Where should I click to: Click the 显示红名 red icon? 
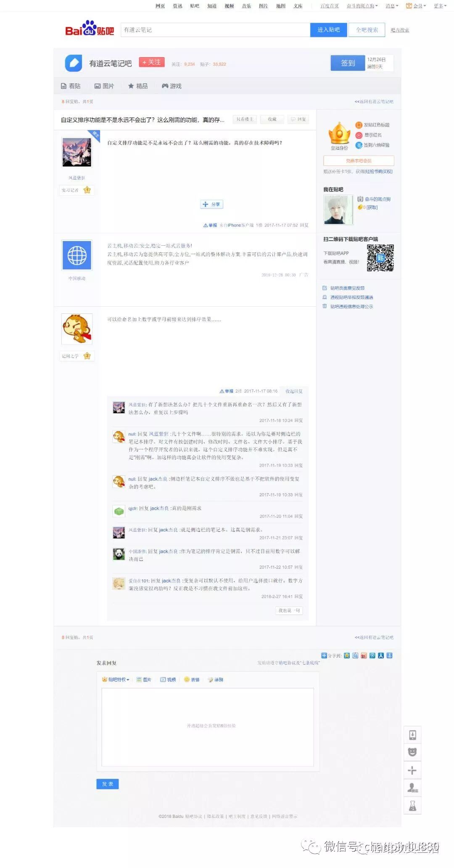pos(359,135)
